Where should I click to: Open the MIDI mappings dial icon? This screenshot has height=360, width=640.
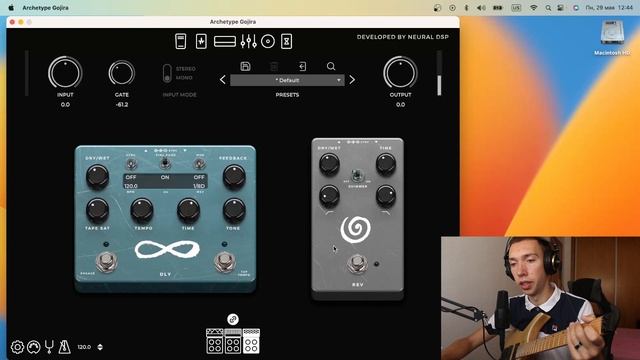click(33, 347)
